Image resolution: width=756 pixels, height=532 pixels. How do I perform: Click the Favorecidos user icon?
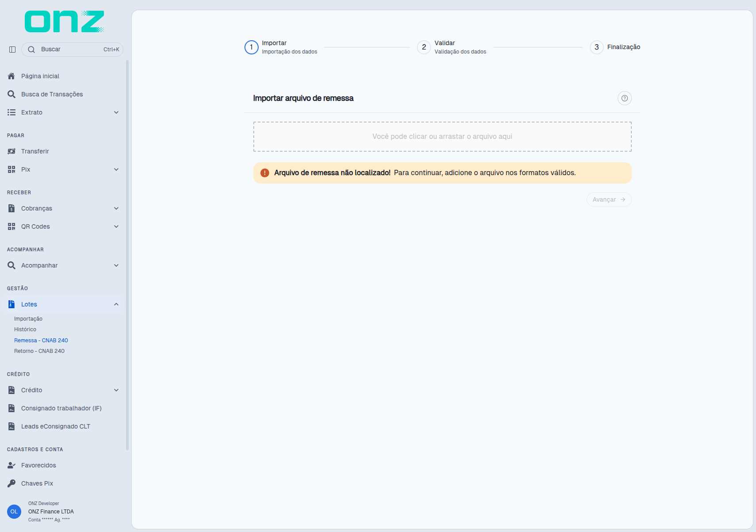tap(11, 465)
